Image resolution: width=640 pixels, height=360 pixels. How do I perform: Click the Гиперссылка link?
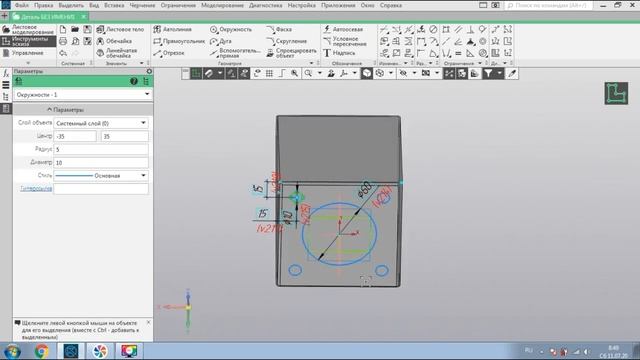pyautogui.click(x=36, y=189)
